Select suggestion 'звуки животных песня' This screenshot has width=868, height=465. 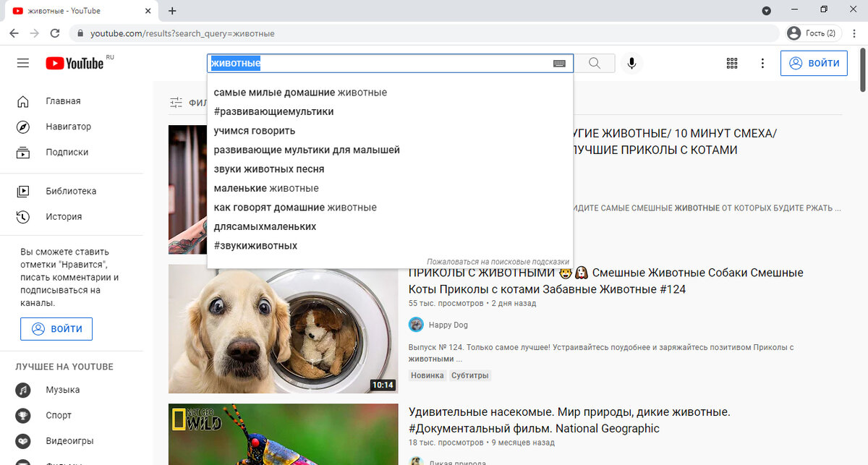(268, 168)
